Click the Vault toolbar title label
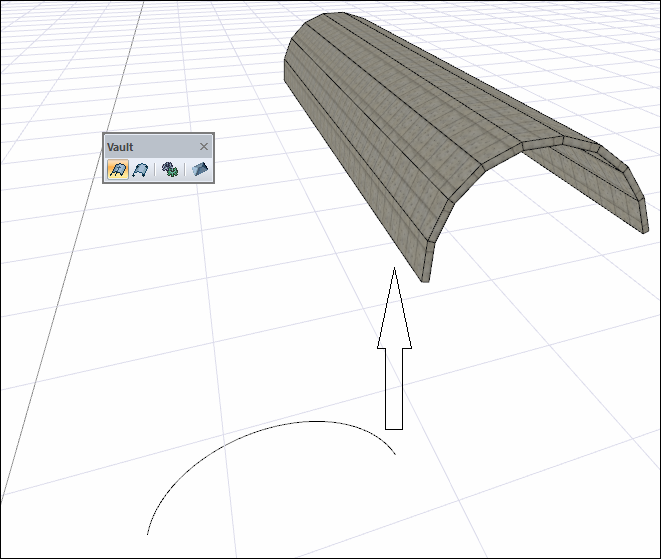The height and width of the screenshot is (559, 661). click(x=121, y=147)
